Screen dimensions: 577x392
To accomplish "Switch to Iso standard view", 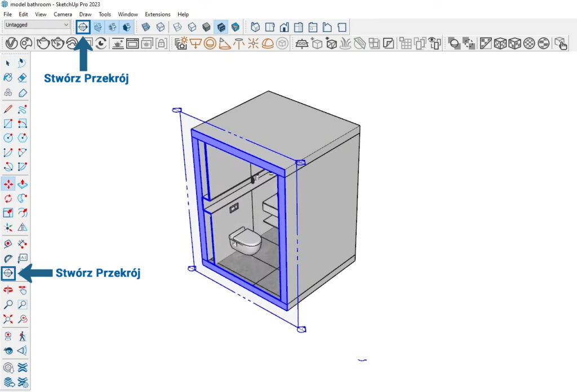I will tap(256, 26).
